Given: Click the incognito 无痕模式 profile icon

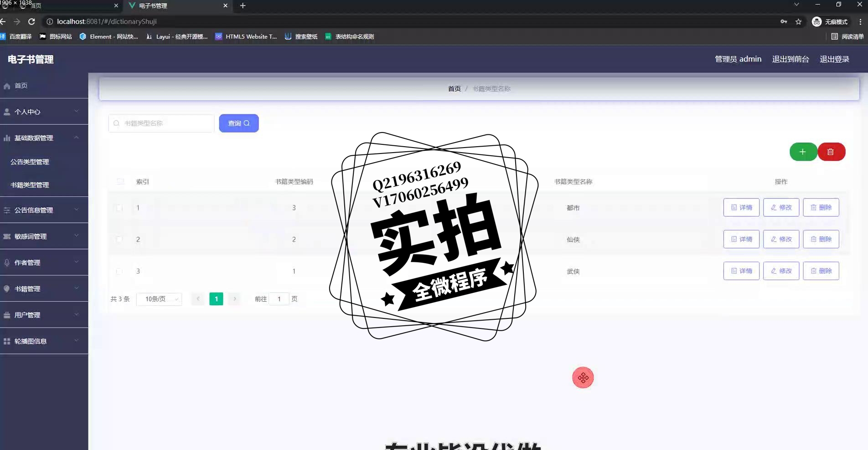Looking at the screenshot, I should (817, 21).
